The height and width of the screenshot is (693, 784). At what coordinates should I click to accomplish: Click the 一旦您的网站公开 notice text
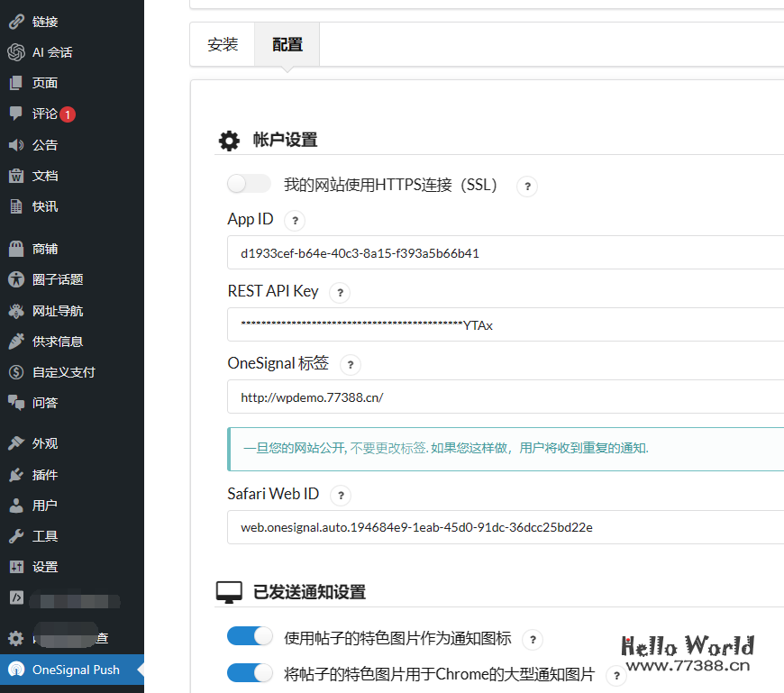[445, 448]
